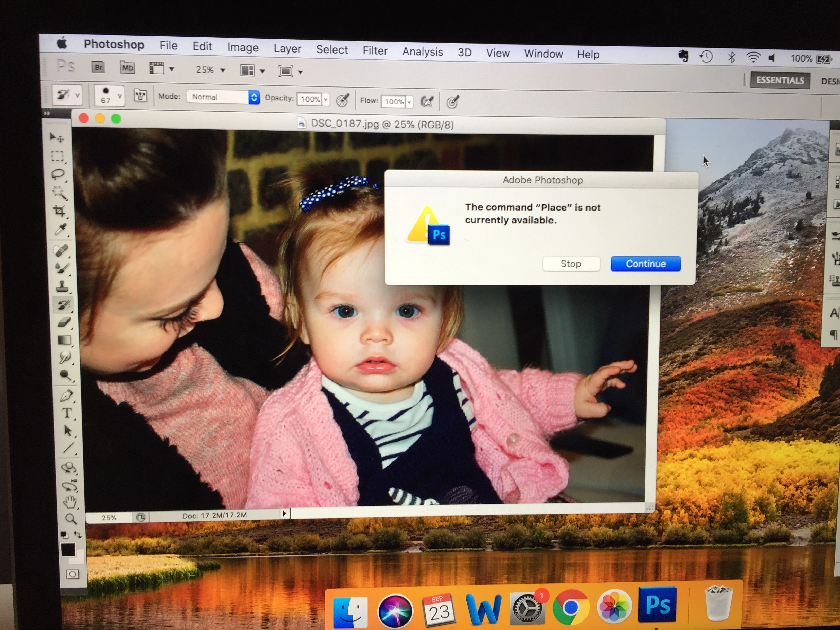Select the Horizontal Type tool
Viewport: 840px width, 630px height.
point(67,413)
